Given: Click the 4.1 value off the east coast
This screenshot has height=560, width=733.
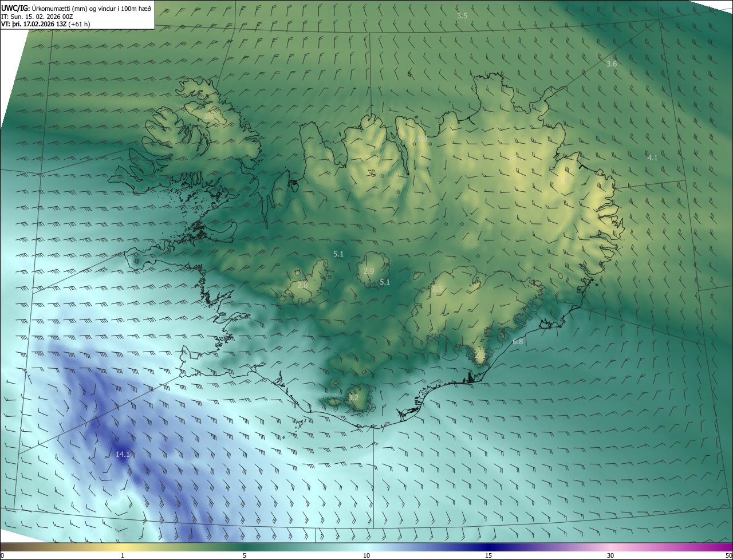Looking at the screenshot, I should coord(652,157).
